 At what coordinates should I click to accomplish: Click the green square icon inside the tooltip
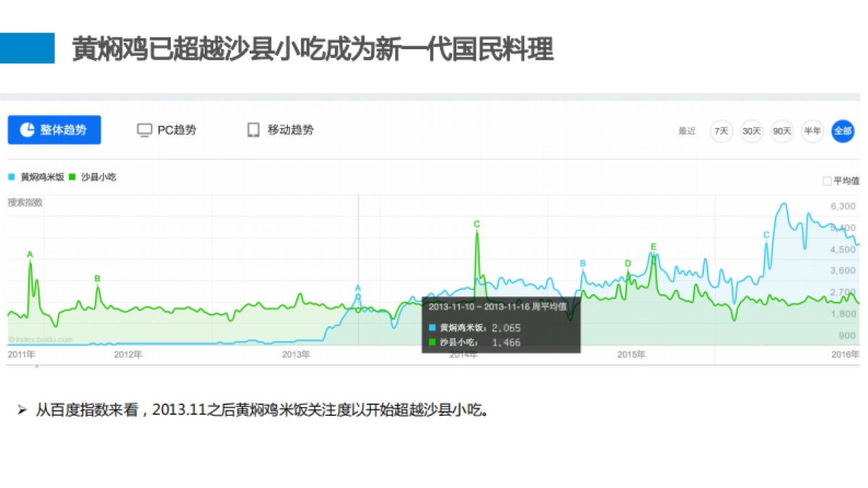433,342
